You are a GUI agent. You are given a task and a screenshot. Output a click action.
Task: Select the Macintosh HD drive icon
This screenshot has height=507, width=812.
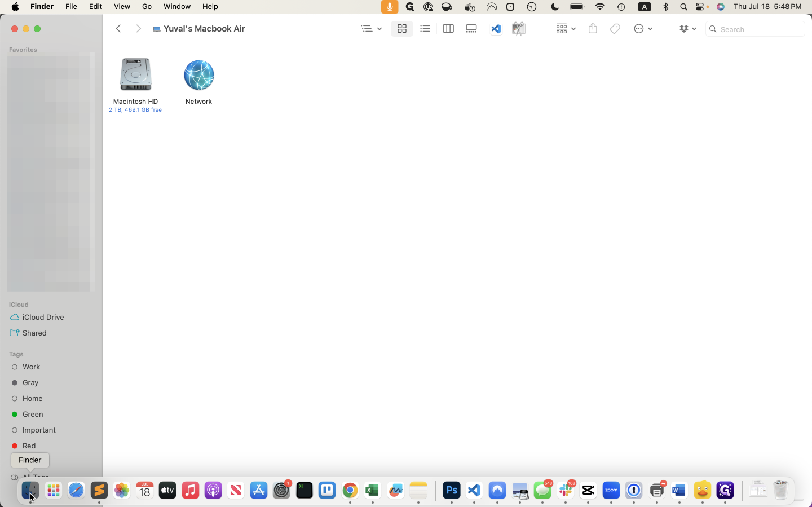click(x=135, y=74)
